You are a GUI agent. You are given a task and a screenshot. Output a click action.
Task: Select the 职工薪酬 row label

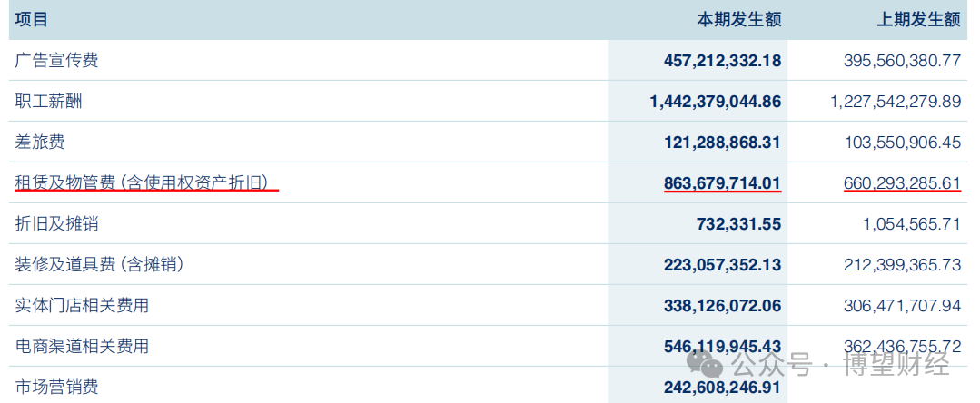(48, 102)
